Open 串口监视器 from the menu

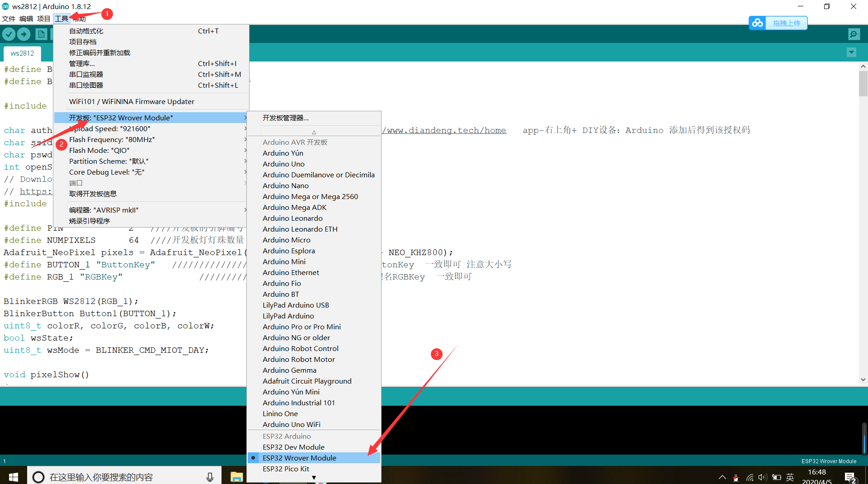(151, 74)
